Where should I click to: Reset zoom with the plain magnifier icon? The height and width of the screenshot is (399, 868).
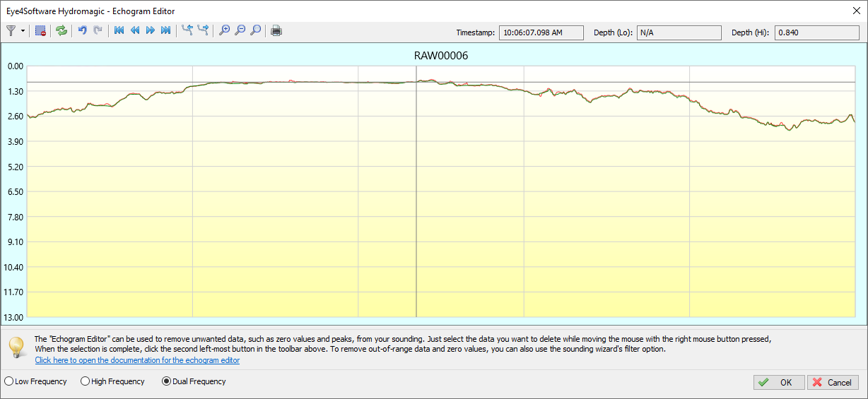255,30
